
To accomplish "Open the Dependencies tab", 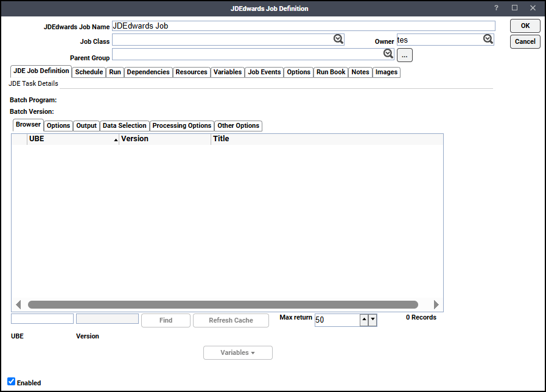I will 149,72.
